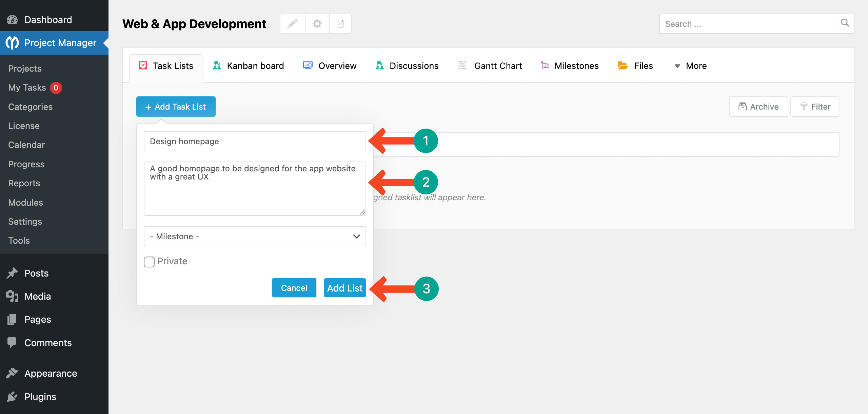Screen dimensions: 868x414
Task: Click the Plugins plug icon
Action: [12, 396]
